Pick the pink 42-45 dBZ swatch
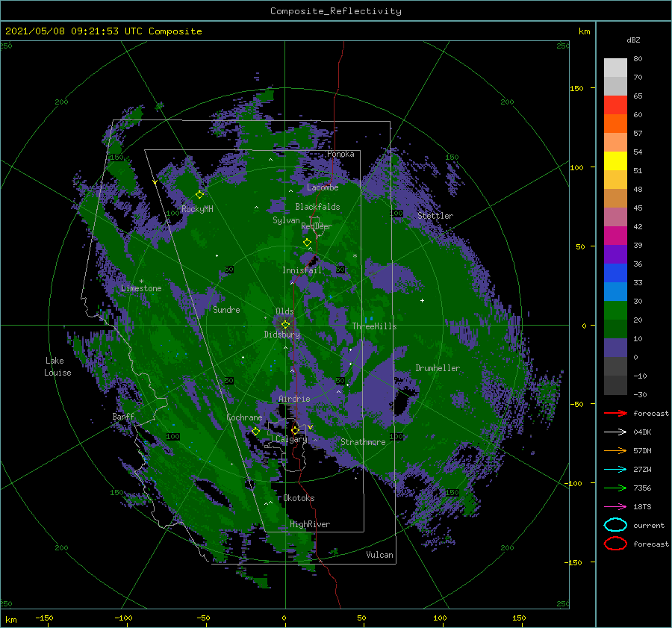The image size is (672, 628). click(x=615, y=217)
